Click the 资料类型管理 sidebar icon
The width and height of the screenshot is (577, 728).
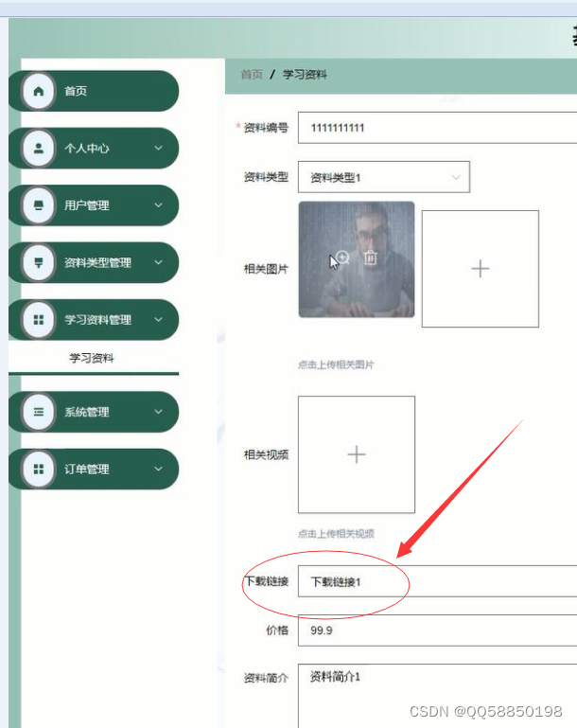click(39, 262)
